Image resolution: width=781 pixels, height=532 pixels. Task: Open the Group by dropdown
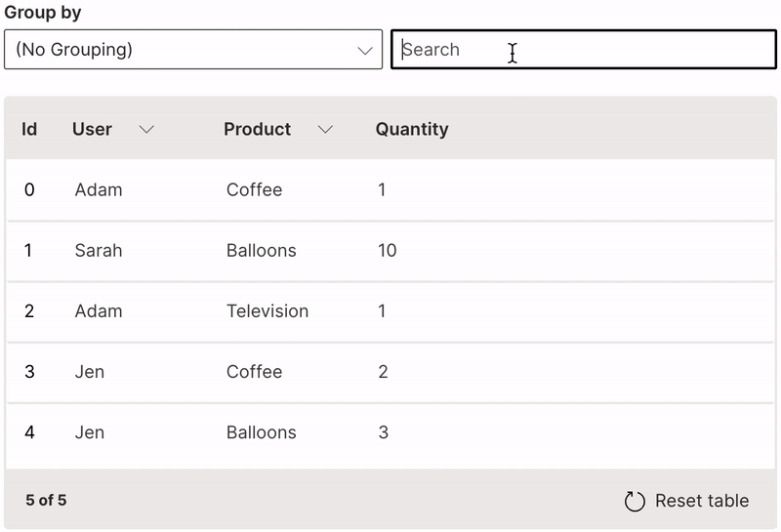click(192, 50)
